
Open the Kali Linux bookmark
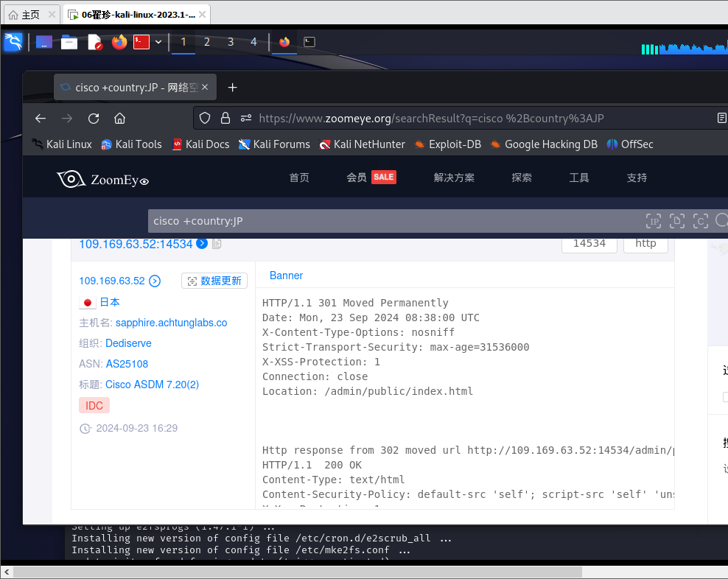(62, 144)
